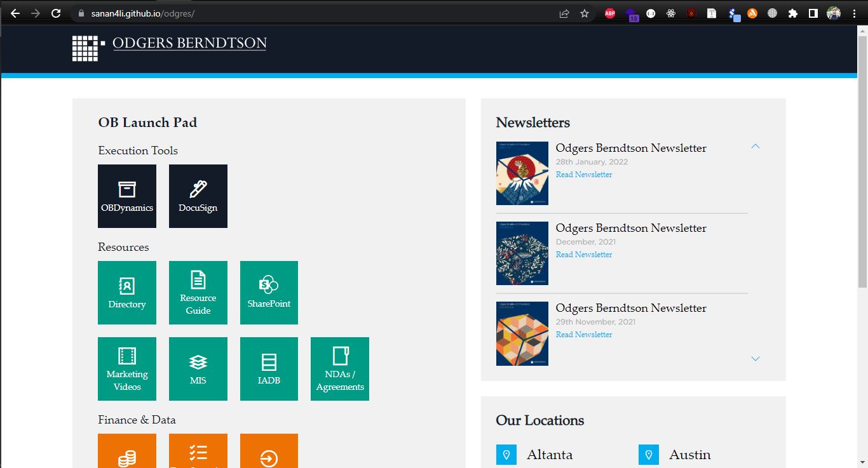Launch the DocuSign tile
Screen dimensions: 868x468
click(198, 196)
